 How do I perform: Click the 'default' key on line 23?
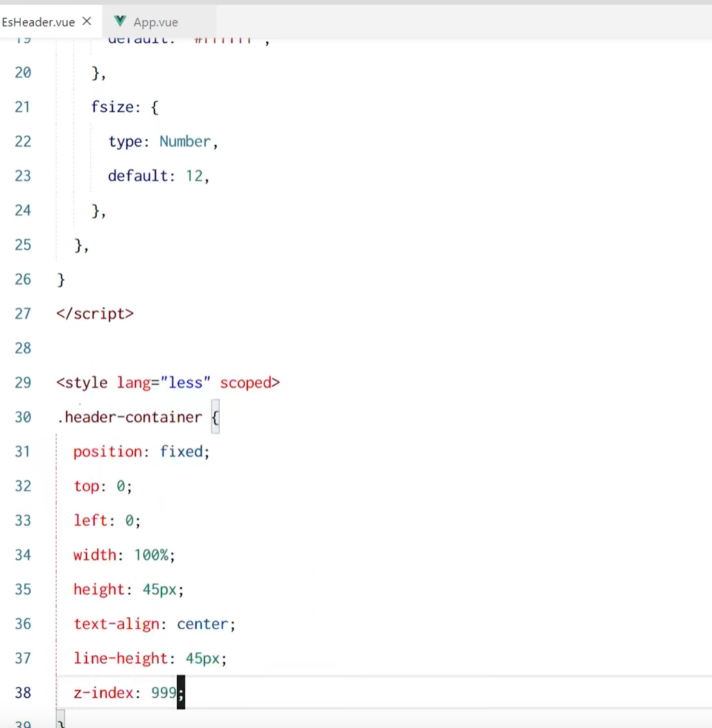click(138, 176)
